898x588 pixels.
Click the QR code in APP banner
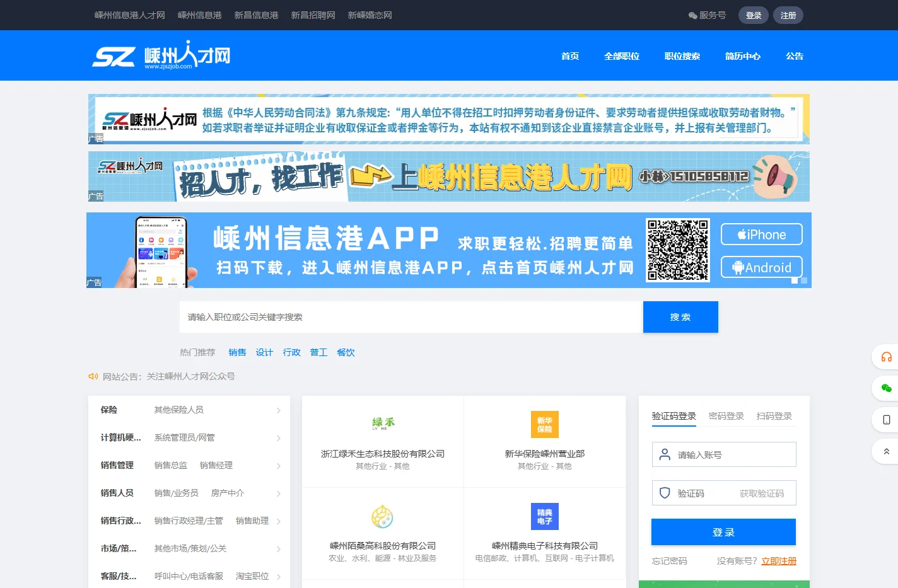point(678,250)
